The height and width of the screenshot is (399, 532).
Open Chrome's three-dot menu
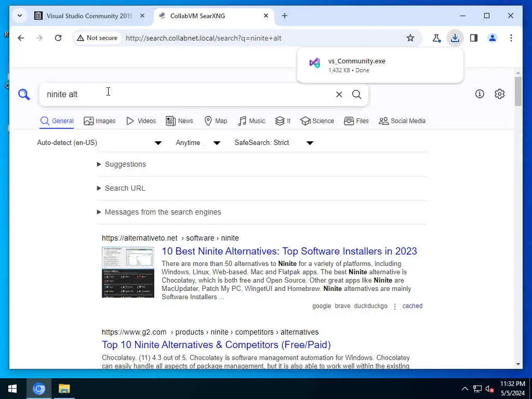click(511, 38)
